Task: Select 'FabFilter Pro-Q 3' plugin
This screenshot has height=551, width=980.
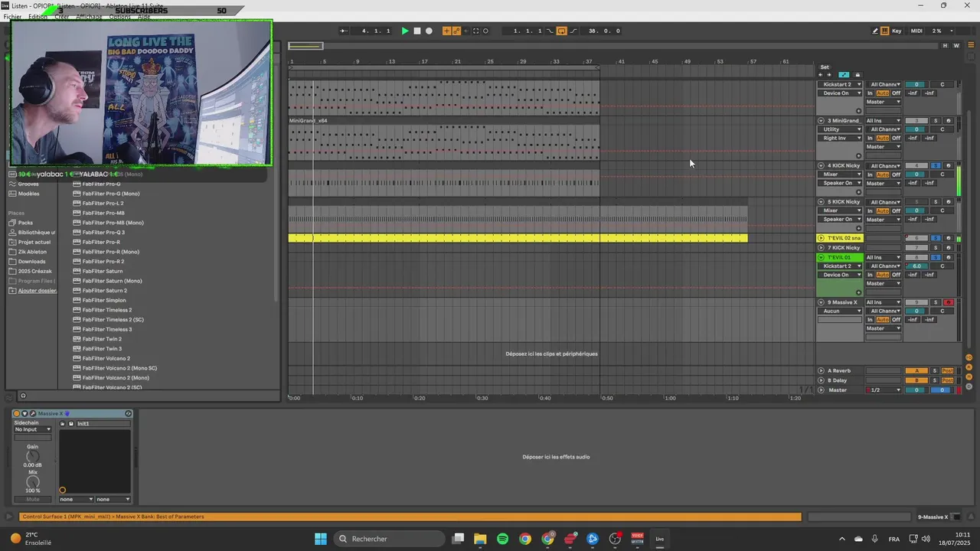Action: click(x=103, y=233)
